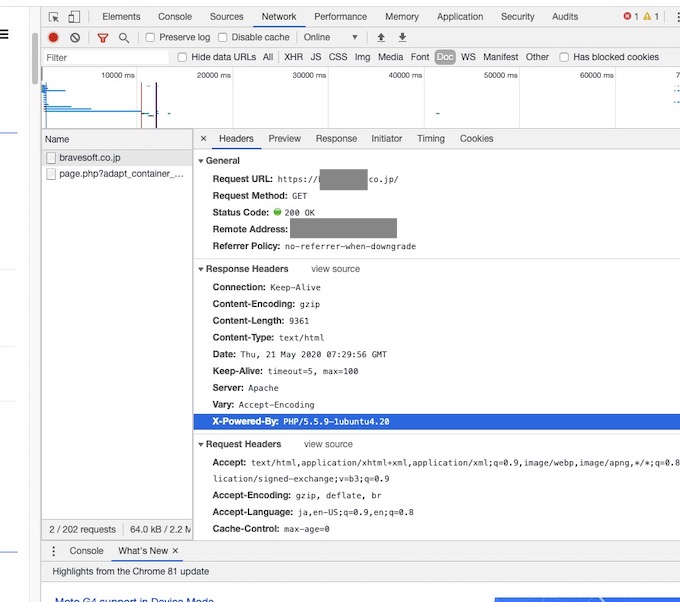Filter requests by CSS

338,57
